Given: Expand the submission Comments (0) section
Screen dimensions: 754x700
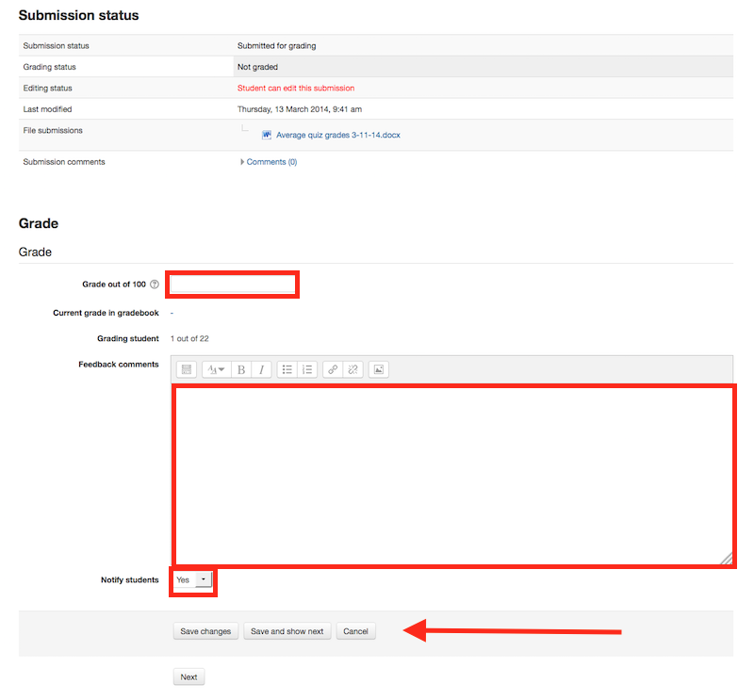Looking at the screenshot, I should point(270,162).
